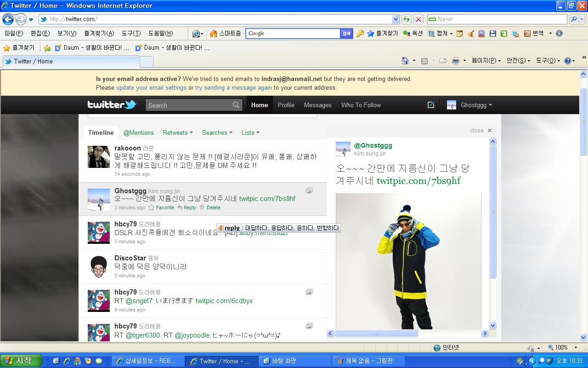The image size is (588, 368).
Task: Open Who To Follow page
Action: pos(361,105)
